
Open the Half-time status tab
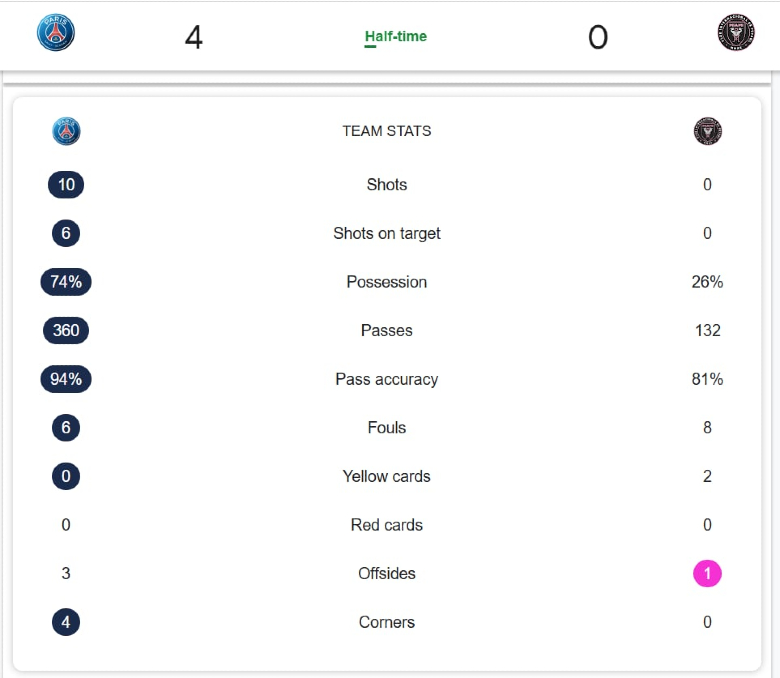pos(395,36)
